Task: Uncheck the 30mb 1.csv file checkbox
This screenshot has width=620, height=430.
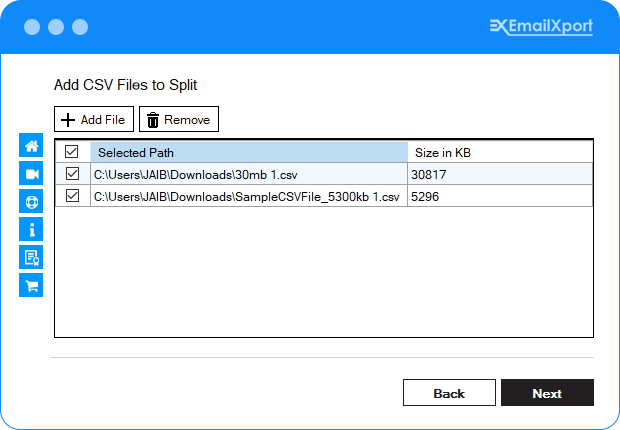Action: pos(72,174)
